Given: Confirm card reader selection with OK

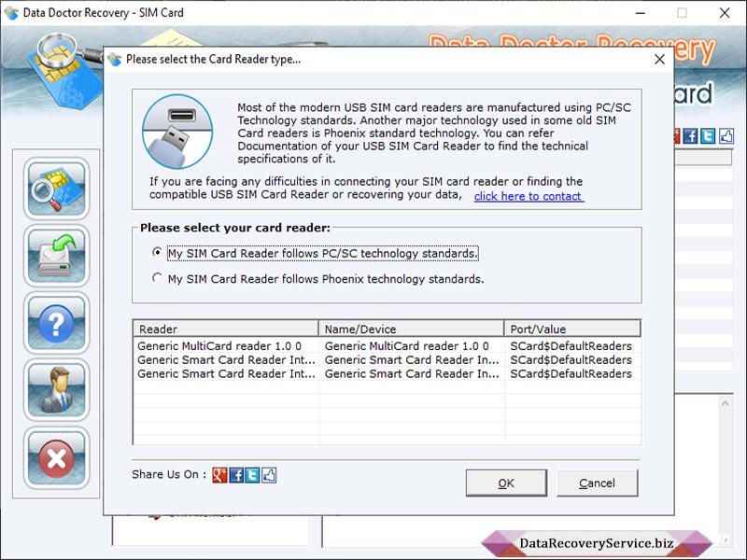Looking at the screenshot, I should point(505,483).
